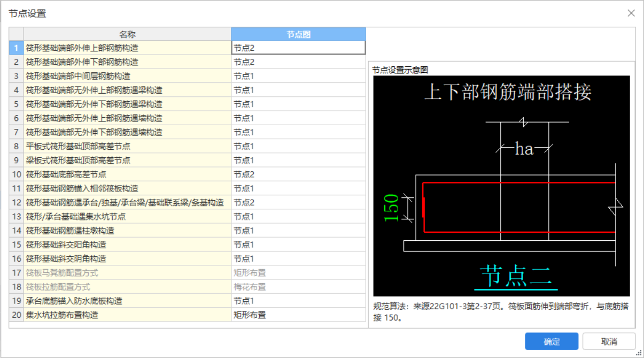Click the 规范算法 description text
This screenshot has width=644, height=358.
(500, 312)
